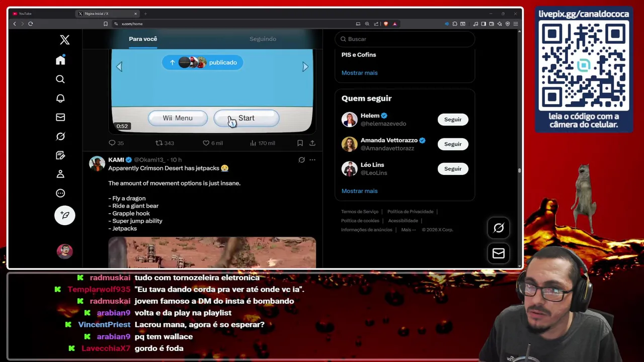Follow Amanda Vettorazzo with Seguir button
Image resolution: width=644 pixels, height=362 pixels.
453,144
